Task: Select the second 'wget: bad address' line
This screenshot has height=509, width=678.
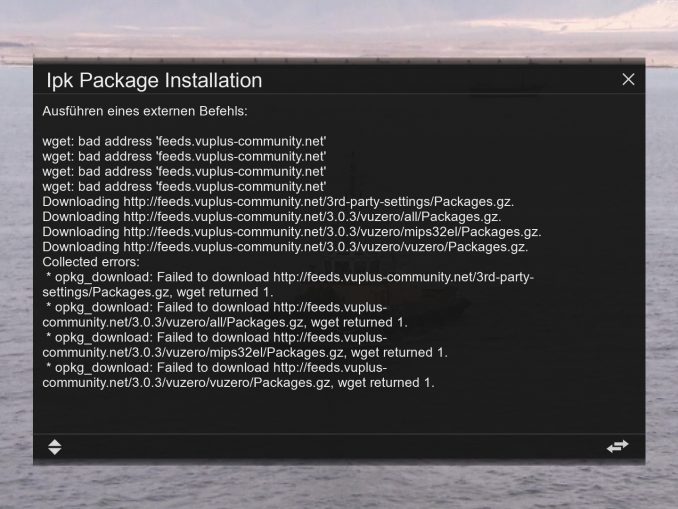Action: 184,157
